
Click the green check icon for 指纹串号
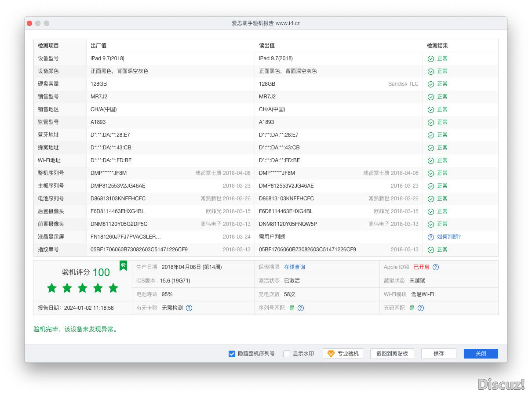431,250
